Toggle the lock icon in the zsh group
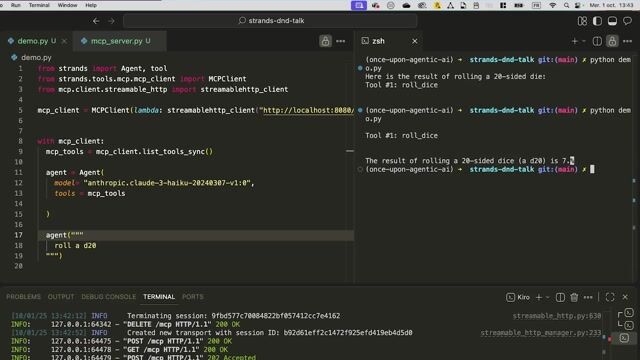 pyautogui.click(x=612, y=41)
